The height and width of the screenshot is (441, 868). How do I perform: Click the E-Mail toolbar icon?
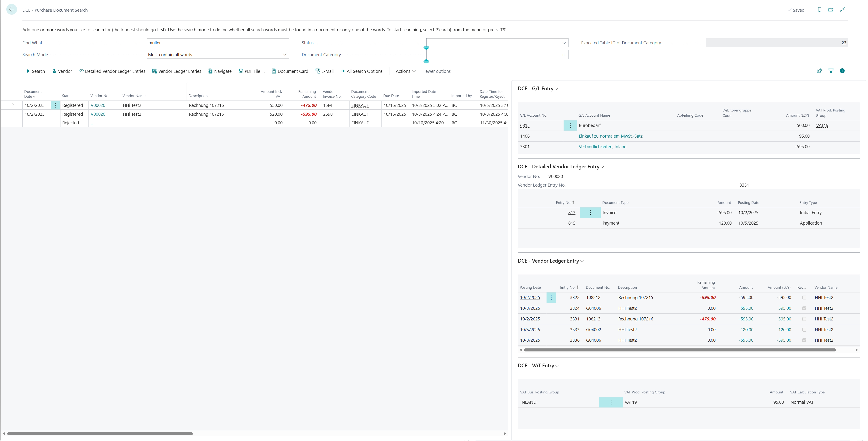pyautogui.click(x=317, y=71)
